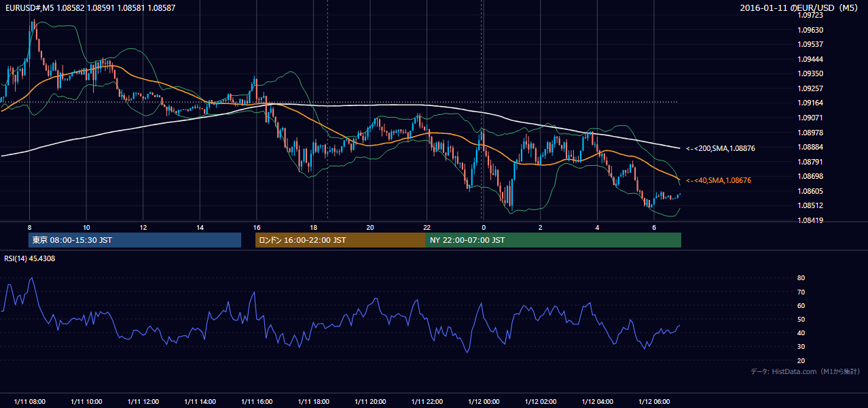Click hour label 16 under price chart
The height and width of the screenshot is (408, 868).
point(257,227)
